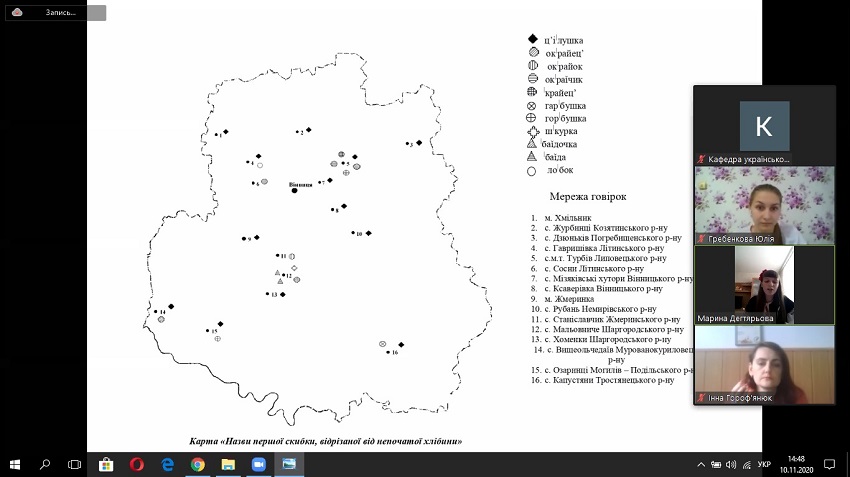Click list entry "м. Хмільник"
The height and width of the screenshot is (477, 850).
coord(568,218)
